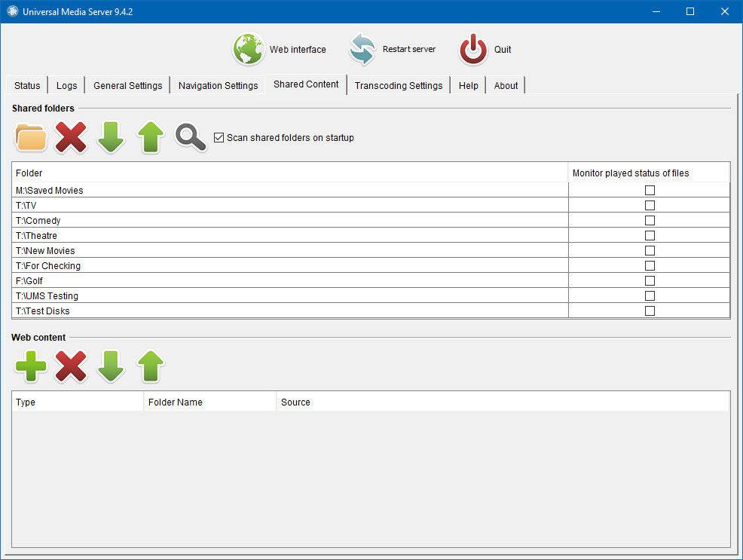Open the About tab
743x560 pixels.
pos(506,85)
